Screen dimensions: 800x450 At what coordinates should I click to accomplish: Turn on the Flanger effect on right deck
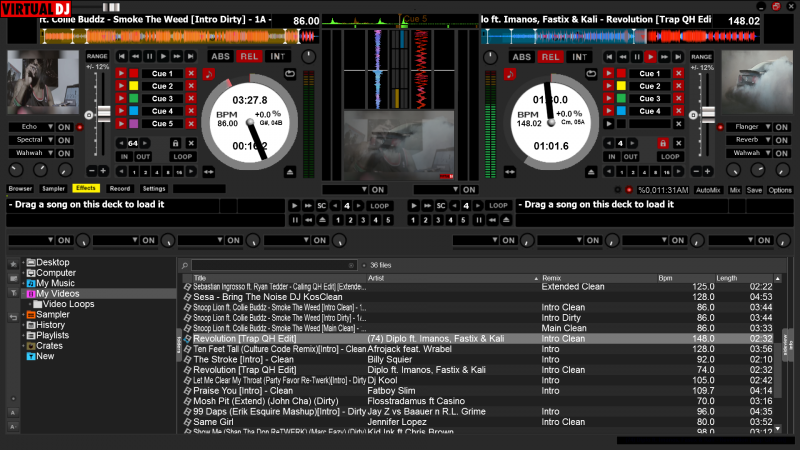coord(782,127)
